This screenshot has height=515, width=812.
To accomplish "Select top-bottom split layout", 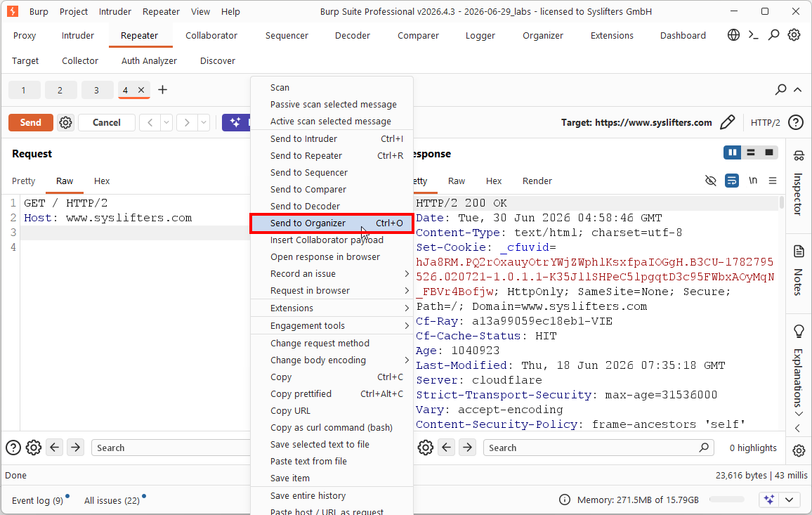I will [750, 152].
